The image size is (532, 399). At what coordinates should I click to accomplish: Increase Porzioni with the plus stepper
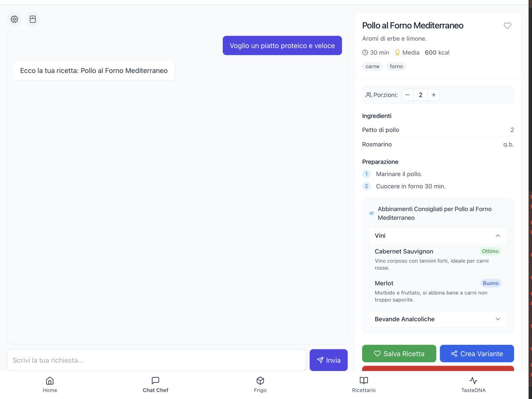433,95
